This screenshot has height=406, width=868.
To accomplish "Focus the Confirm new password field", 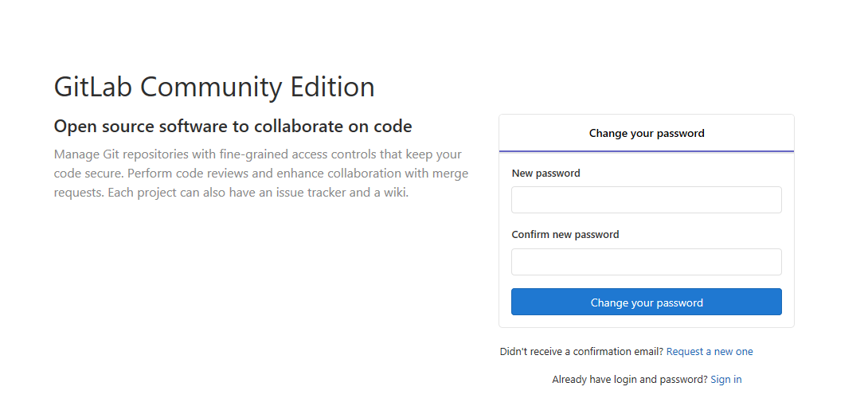I will [646, 262].
